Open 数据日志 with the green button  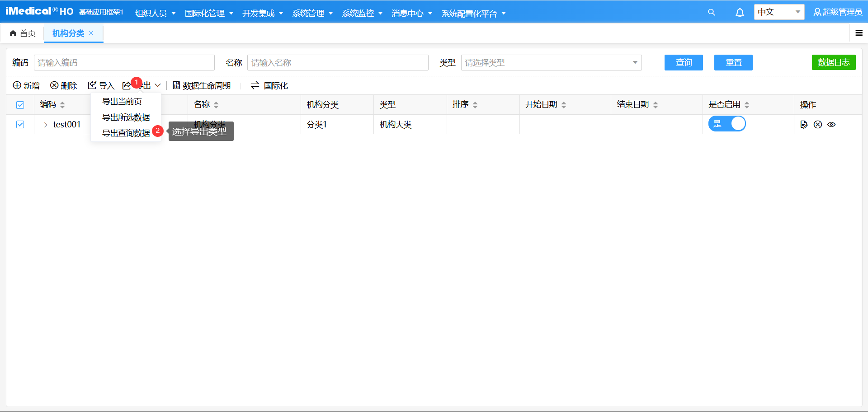[834, 62]
